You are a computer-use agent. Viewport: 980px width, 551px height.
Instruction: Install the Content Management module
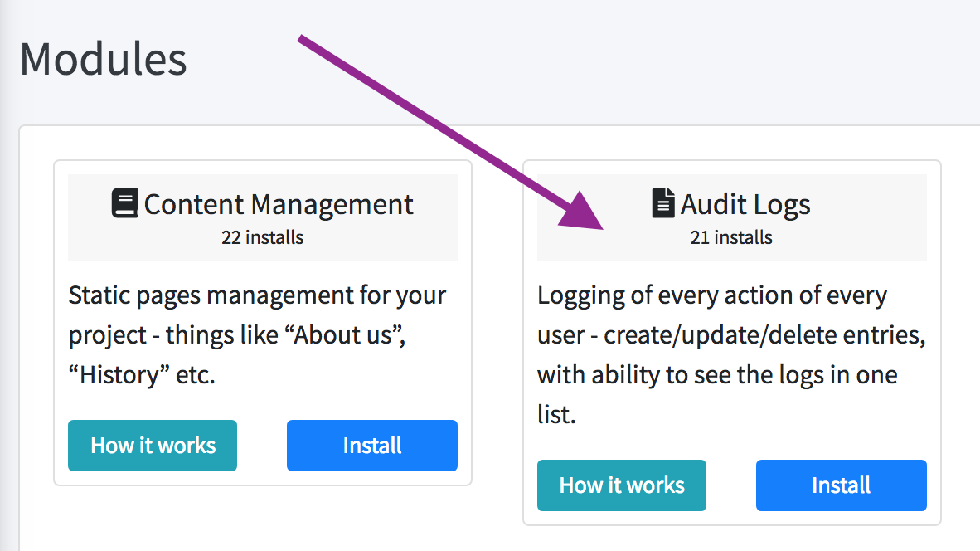tap(371, 446)
